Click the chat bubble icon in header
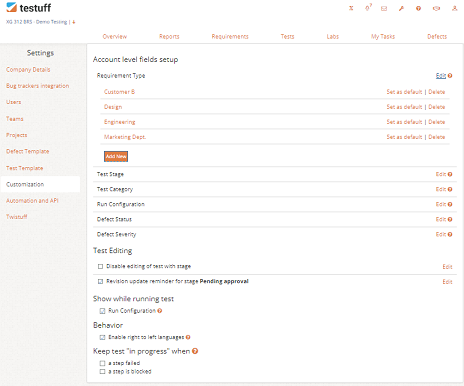The height and width of the screenshot is (386, 464). click(436, 8)
